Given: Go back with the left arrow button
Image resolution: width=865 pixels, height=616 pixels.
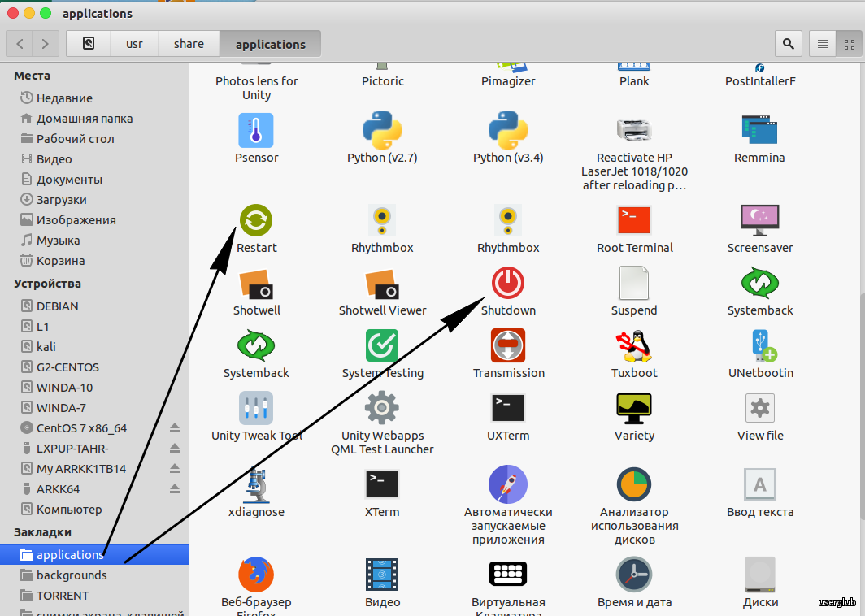Looking at the screenshot, I should 20,44.
